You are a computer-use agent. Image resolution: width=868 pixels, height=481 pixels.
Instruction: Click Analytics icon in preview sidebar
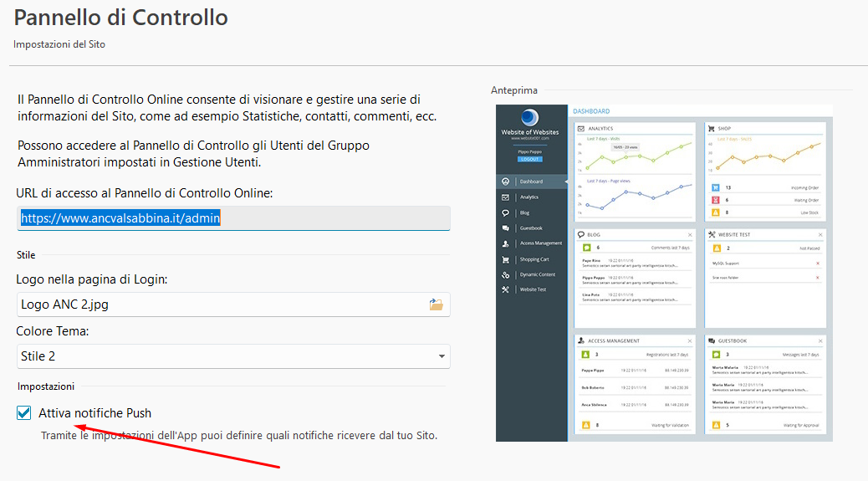tap(505, 197)
